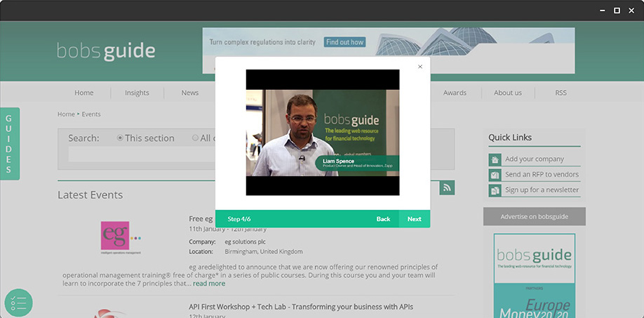Select the This section radio button
Viewport: 644px width, 318px height.
point(120,138)
